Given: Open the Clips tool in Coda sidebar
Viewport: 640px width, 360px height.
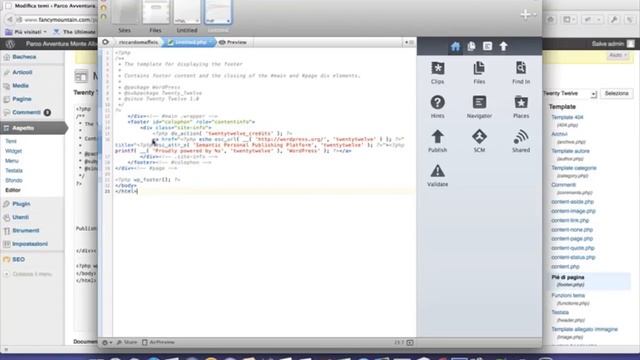Looking at the screenshot, I should [x=438, y=73].
